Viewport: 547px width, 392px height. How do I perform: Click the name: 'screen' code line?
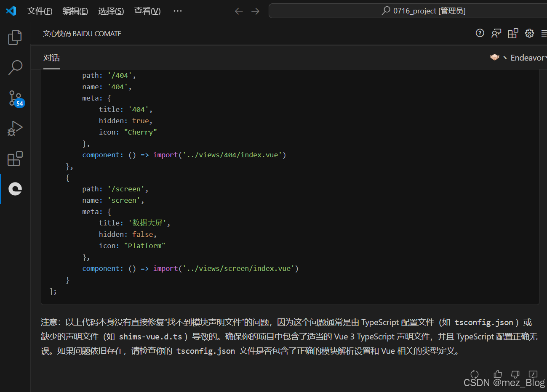point(113,200)
